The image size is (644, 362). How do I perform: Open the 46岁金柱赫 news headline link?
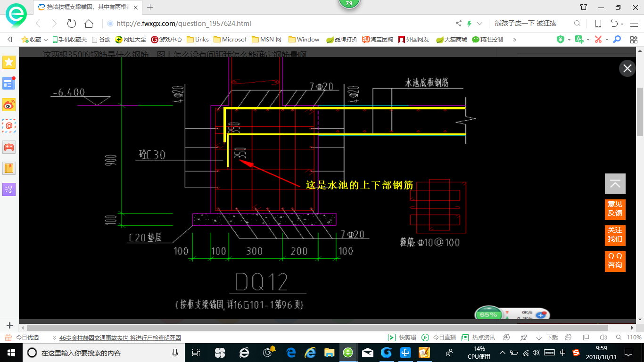[x=120, y=338]
